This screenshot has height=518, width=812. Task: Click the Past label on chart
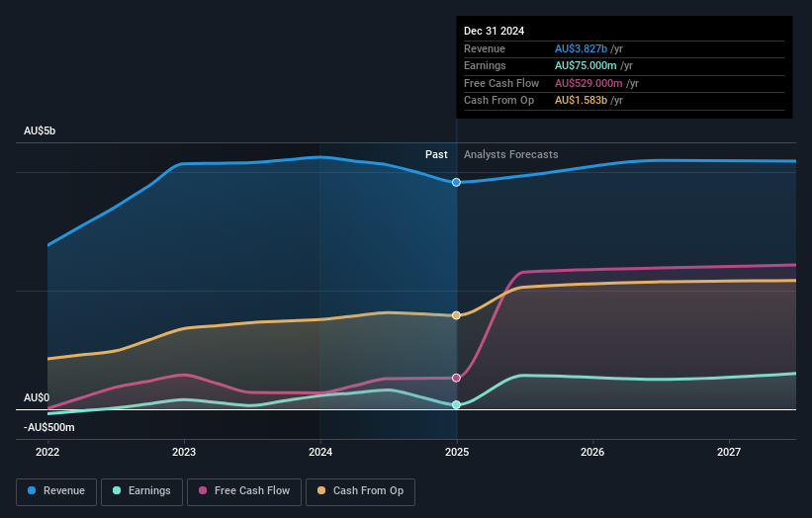point(436,155)
